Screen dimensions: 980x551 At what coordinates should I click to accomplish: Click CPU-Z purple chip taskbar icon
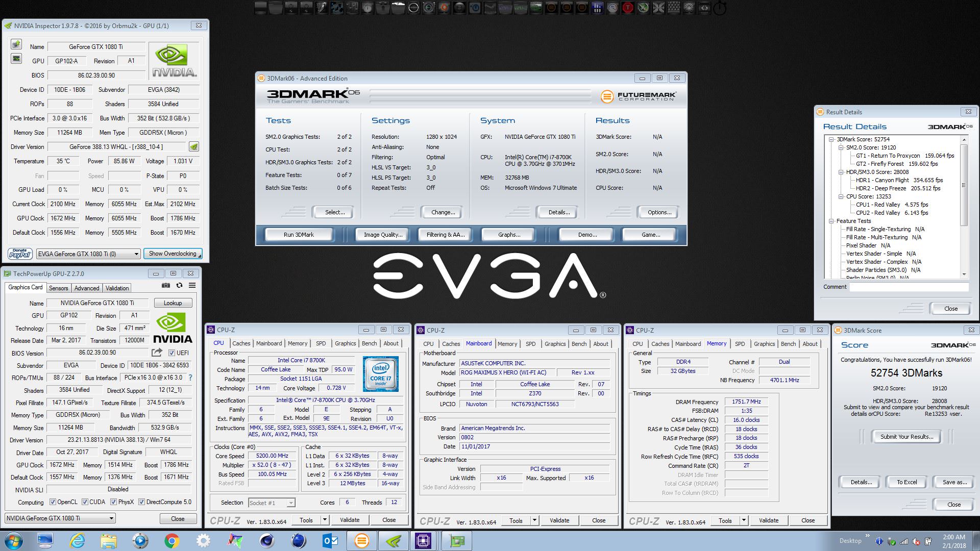click(423, 541)
